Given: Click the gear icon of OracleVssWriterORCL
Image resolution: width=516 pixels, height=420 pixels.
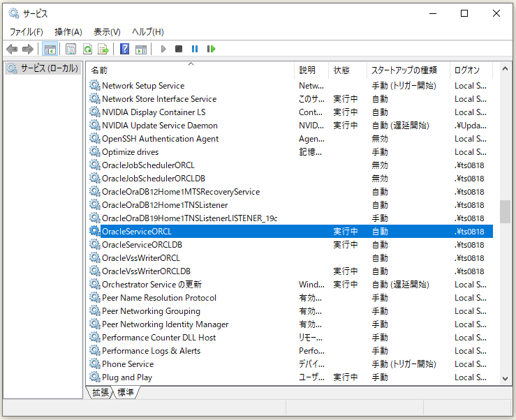Looking at the screenshot, I should 95,258.
